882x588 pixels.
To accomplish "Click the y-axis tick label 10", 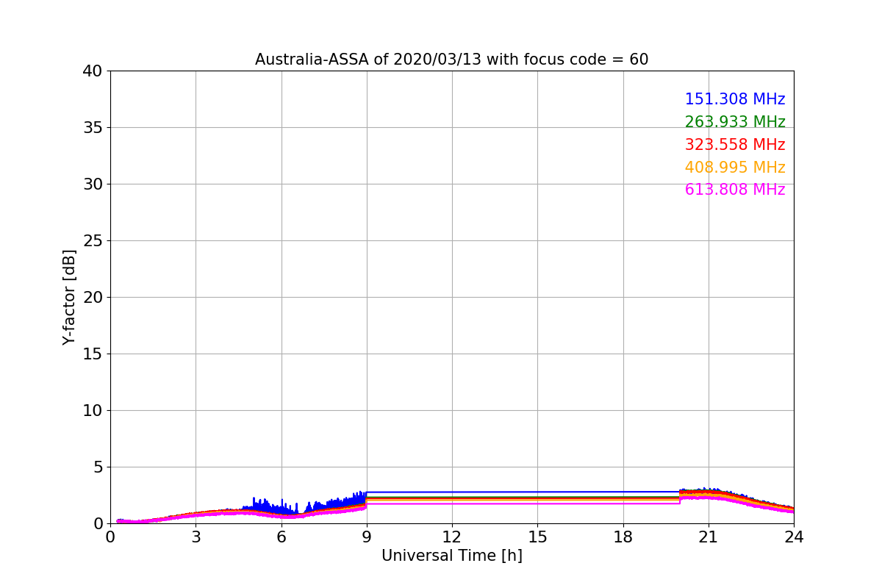I will (93, 411).
